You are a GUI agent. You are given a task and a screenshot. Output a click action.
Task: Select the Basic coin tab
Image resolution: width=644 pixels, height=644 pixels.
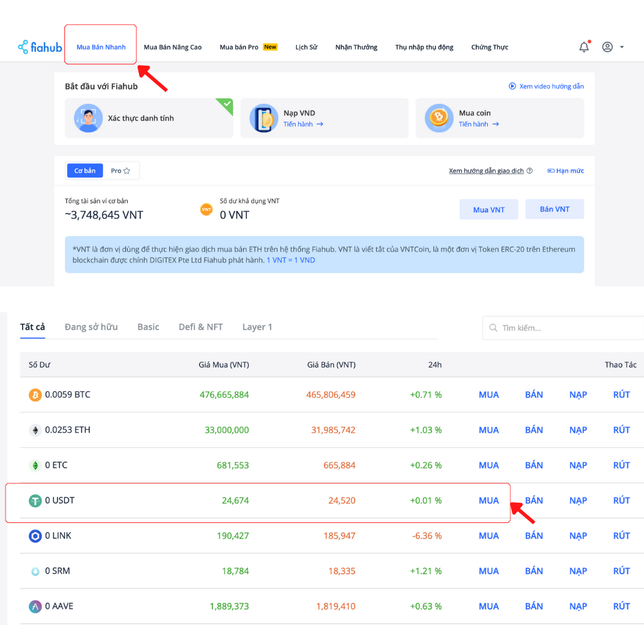(x=148, y=327)
